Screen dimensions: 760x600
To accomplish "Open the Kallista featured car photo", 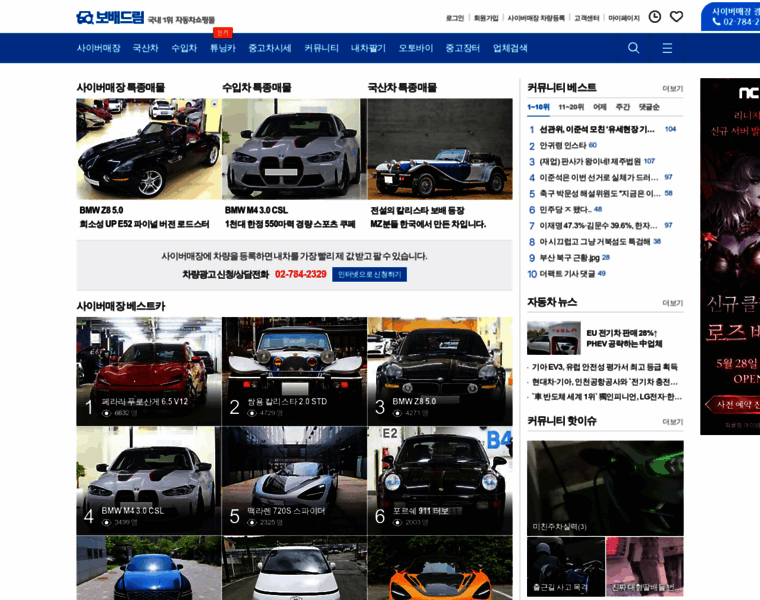I will pos(440,149).
